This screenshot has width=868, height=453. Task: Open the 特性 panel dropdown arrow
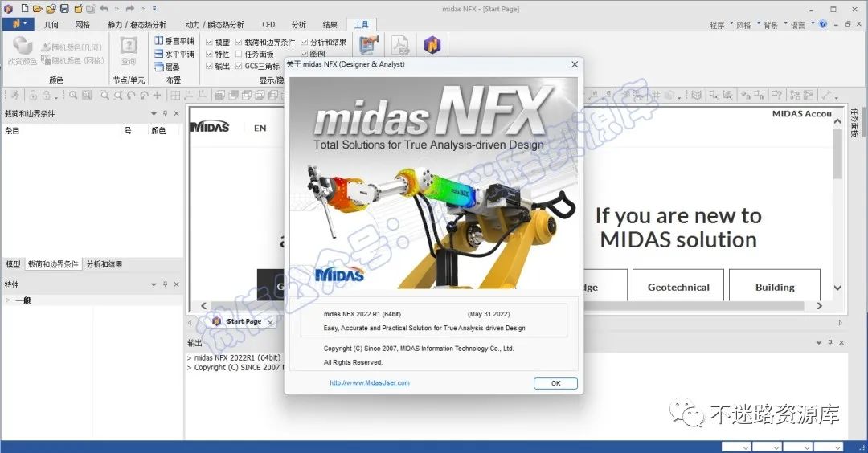[x=154, y=284]
